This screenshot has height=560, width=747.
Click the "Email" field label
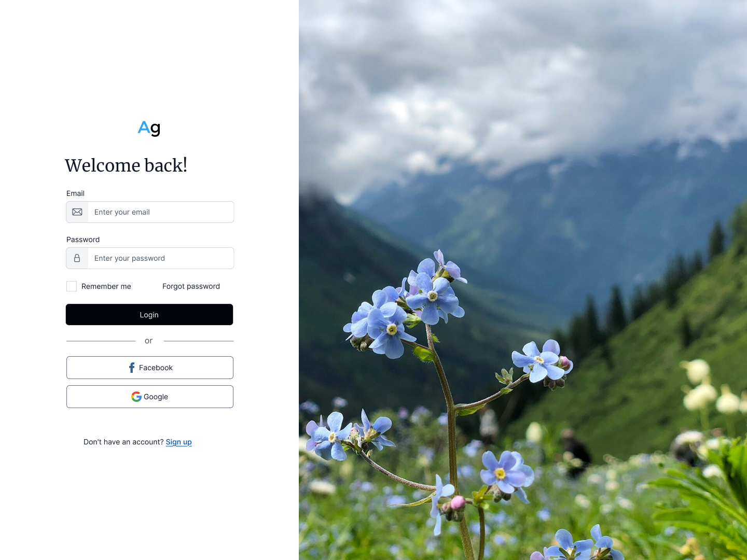pyautogui.click(x=75, y=193)
